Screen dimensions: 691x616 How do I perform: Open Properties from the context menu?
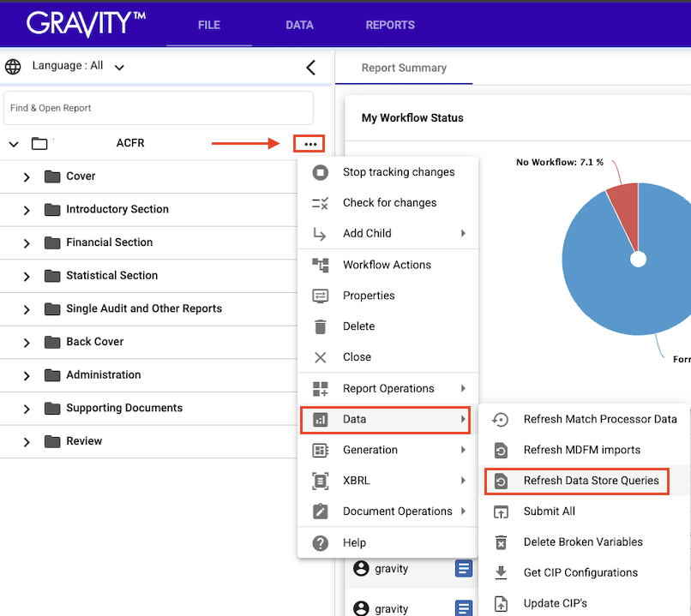click(x=388, y=296)
